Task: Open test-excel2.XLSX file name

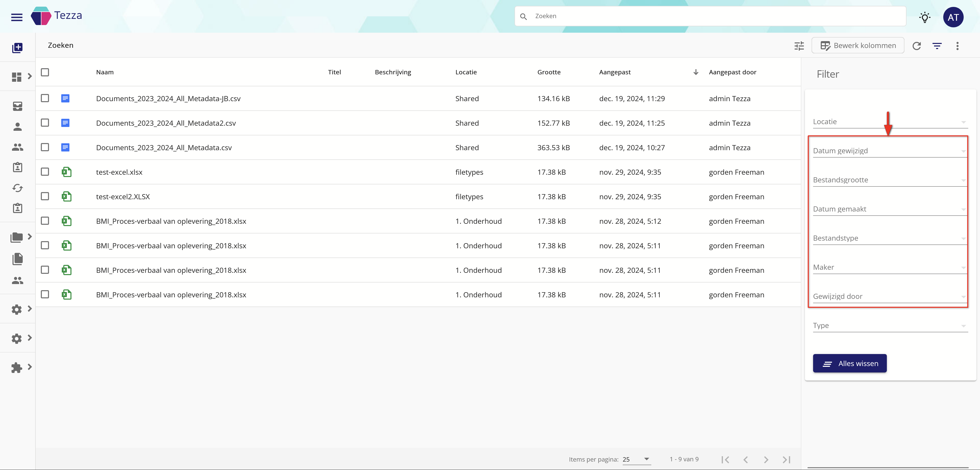Action: tap(123, 196)
